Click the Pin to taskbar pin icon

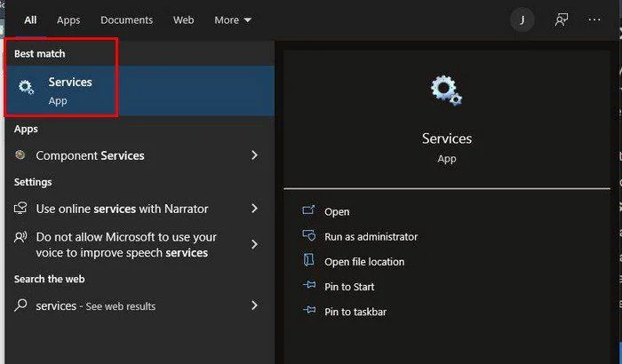(x=309, y=310)
